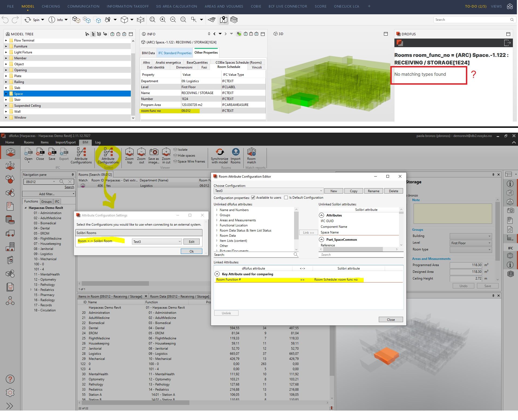Open the Import/Export tab in dRofus
This screenshot has width=518, height=420.
[66, 142]
